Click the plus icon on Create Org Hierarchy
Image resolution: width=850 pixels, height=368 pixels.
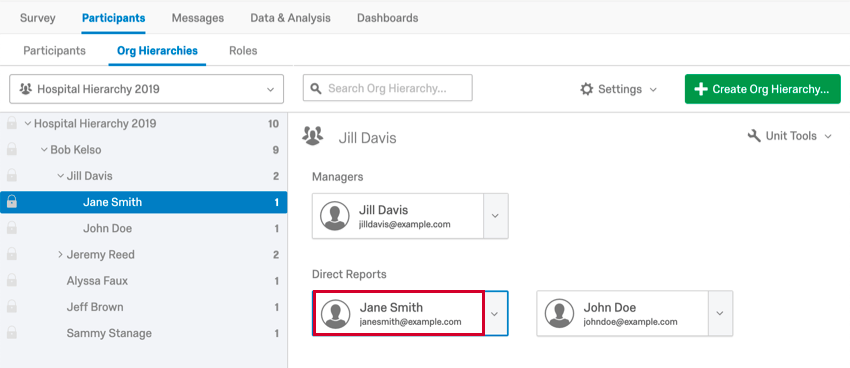701,89
